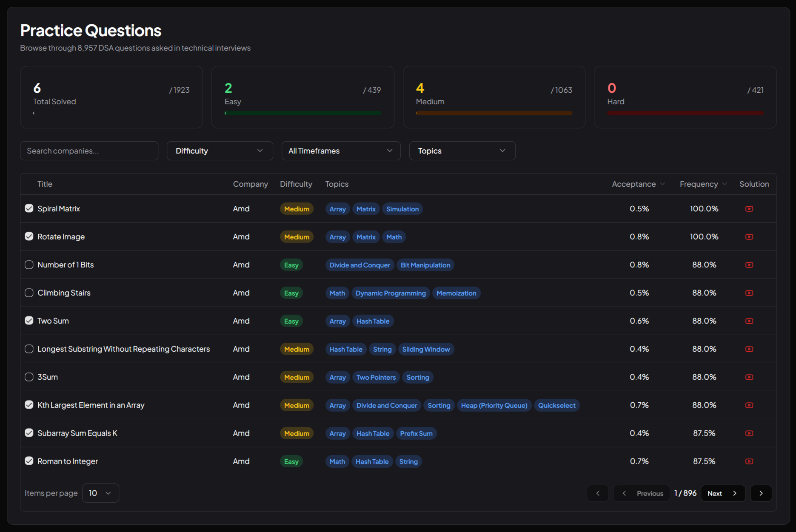This screenshot has width=796, height=532.
Task: Open solution video for Roman to Integer
Action: pyautogui.click(x=749, y=461)
